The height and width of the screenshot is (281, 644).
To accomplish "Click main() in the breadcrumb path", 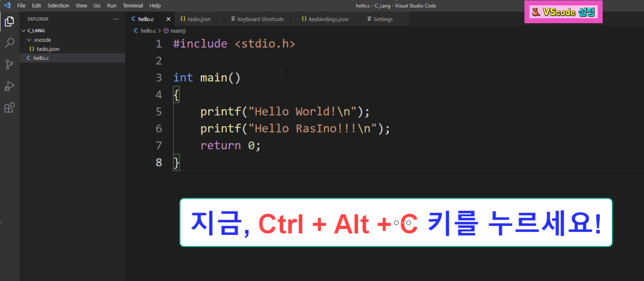I will (x=178, y=31).
